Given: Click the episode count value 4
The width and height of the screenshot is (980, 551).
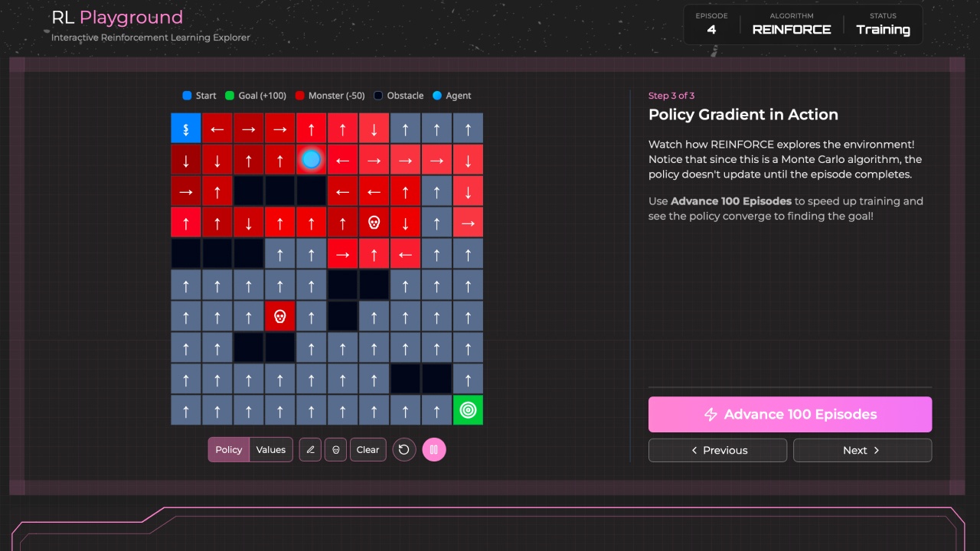Looking at the screenshot, I should [711, 30].
